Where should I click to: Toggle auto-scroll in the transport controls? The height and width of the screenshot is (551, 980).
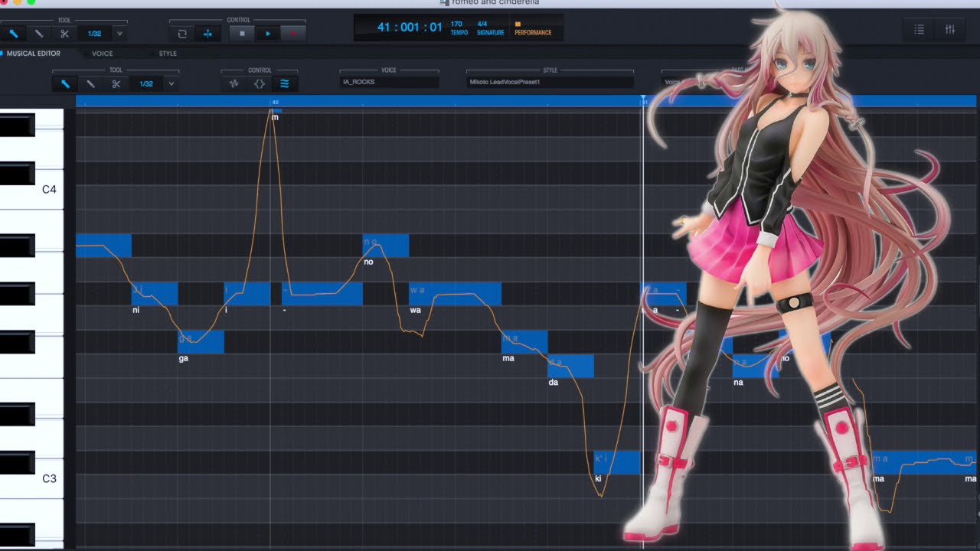207,34
